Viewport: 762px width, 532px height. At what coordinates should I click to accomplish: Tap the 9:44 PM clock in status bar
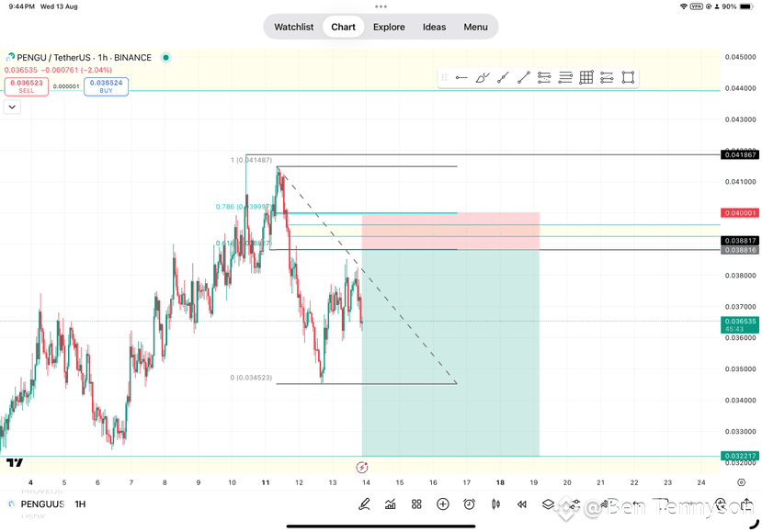click(x=21, y=6)
